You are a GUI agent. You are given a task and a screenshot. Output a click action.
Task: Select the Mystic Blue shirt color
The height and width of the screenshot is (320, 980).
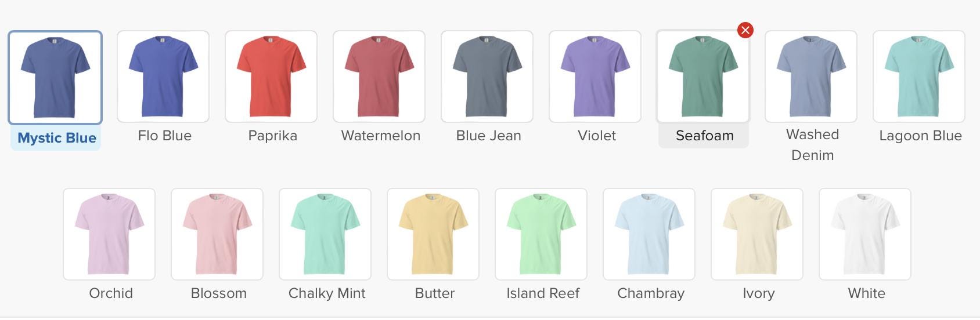coord(55,77)
